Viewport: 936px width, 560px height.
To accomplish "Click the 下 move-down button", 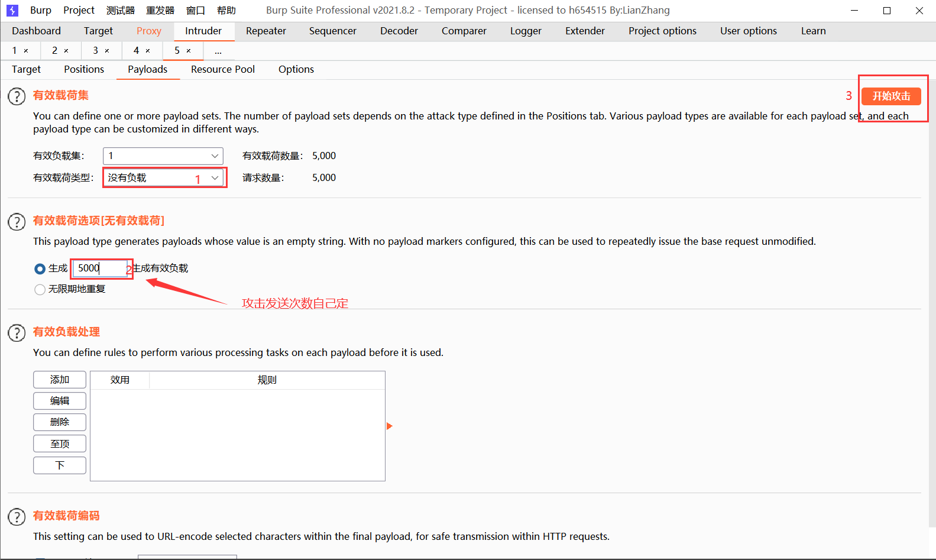I will coord(60,465).
